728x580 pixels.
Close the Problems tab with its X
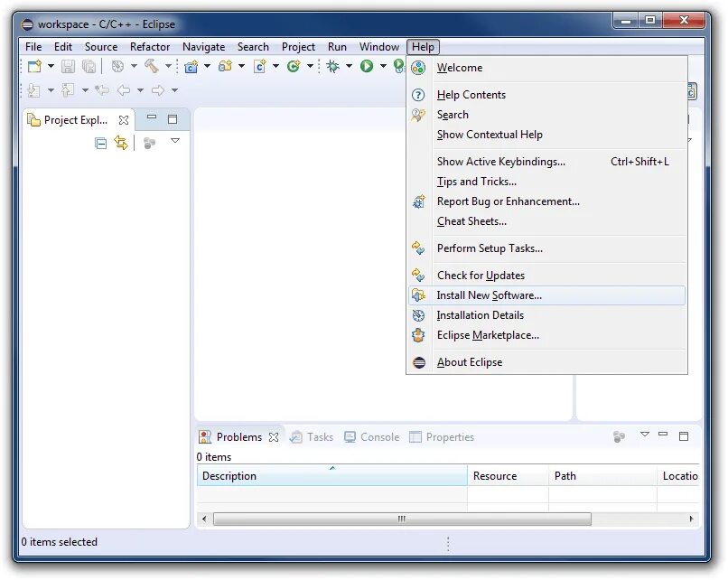click(x=274, y=437)
